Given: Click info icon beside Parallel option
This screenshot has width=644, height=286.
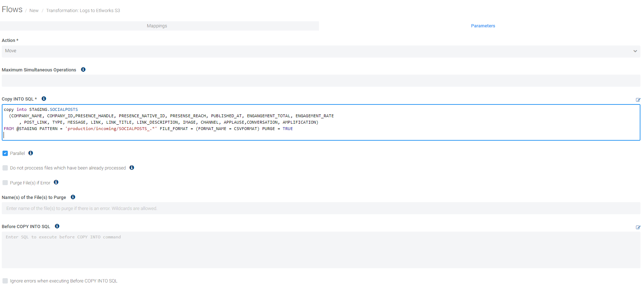Looking at the screenshot, I should [x=31, y=153].
